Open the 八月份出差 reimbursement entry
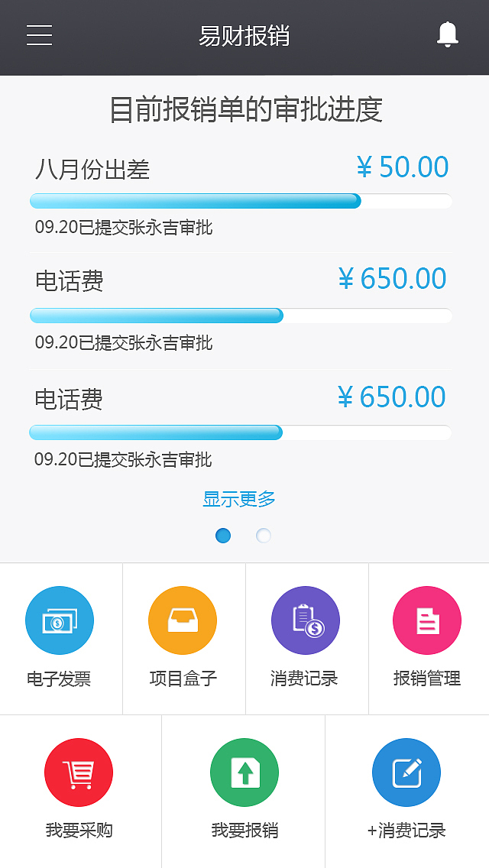Viewport: 489px width, 868px height. [x=93, y=170]
